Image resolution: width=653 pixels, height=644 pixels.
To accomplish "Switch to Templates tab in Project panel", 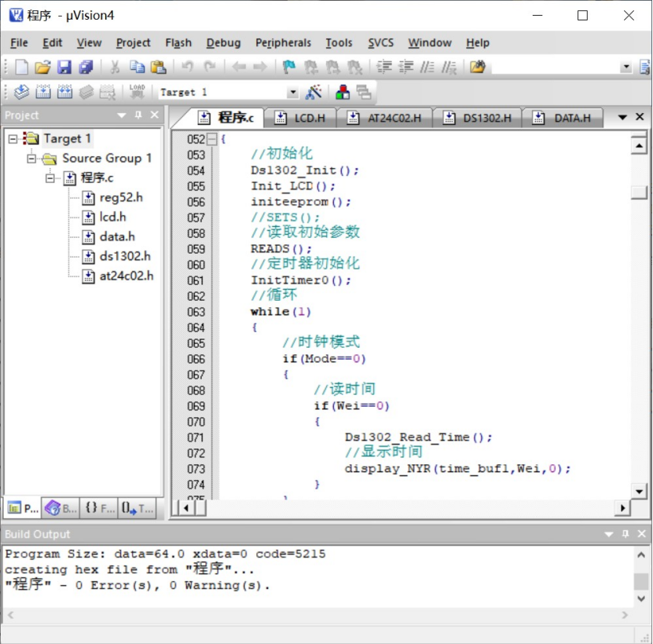I will [138, 508].
